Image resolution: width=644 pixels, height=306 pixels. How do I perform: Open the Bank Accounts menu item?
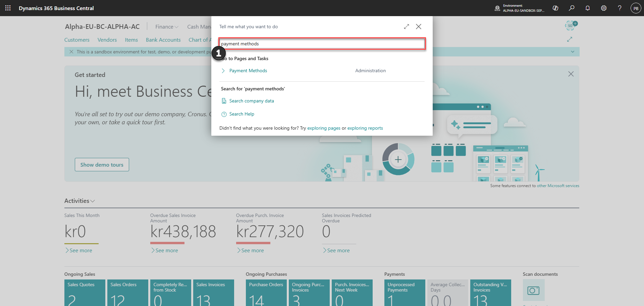click(x=163, y=40)
